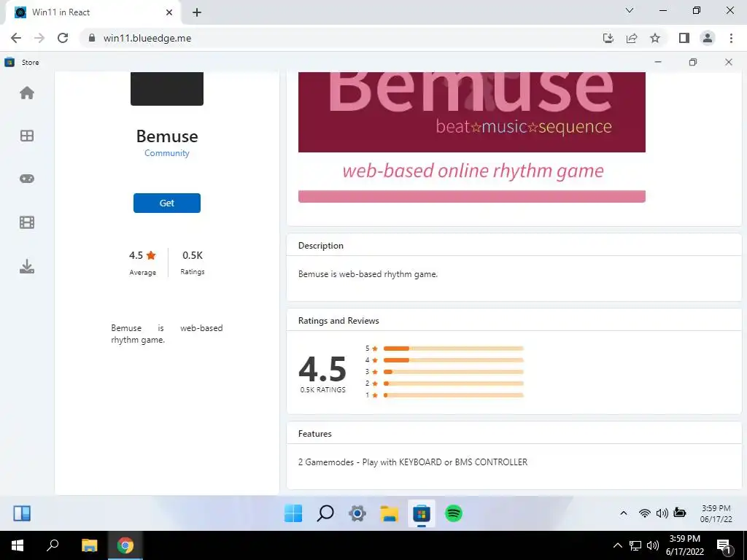The width and height of the screenshot is (747, 560).
Task: Close the Win11 in React tab
Action: [x=169, y=12]
